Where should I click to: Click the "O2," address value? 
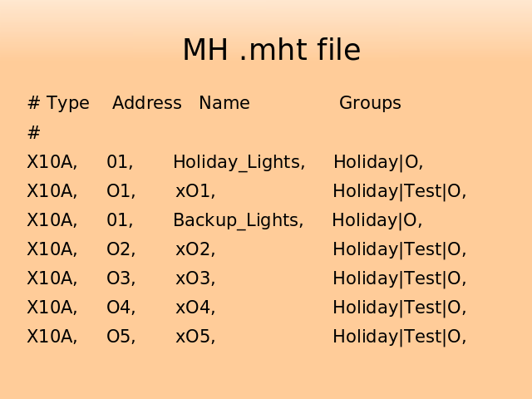pyautogui.click(x=121, y=250)
